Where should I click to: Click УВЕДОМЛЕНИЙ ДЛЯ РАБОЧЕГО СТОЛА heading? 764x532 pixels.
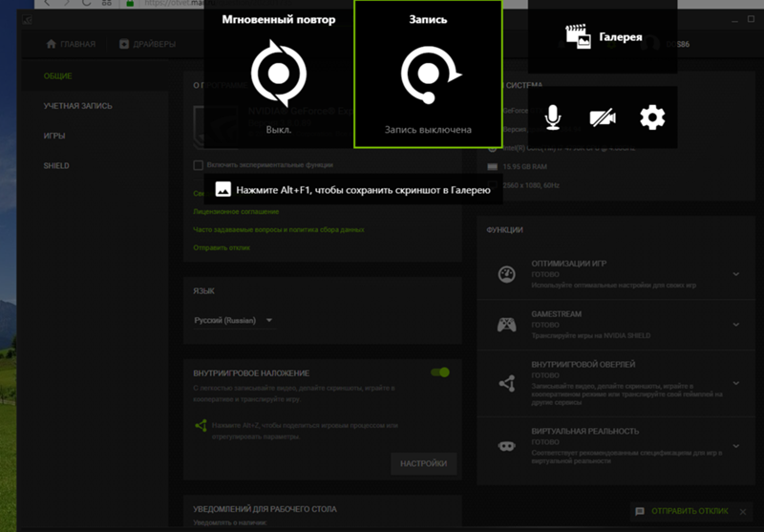click(265, 509)
